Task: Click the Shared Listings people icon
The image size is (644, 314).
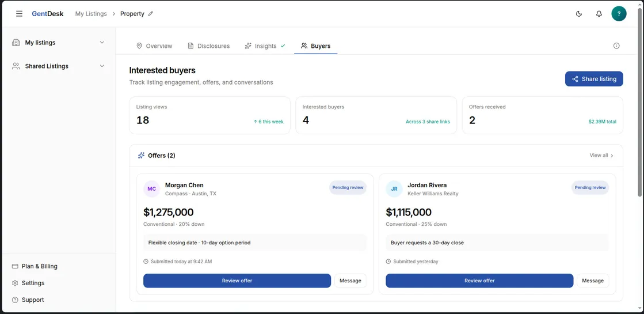Action: pos(16,66)
